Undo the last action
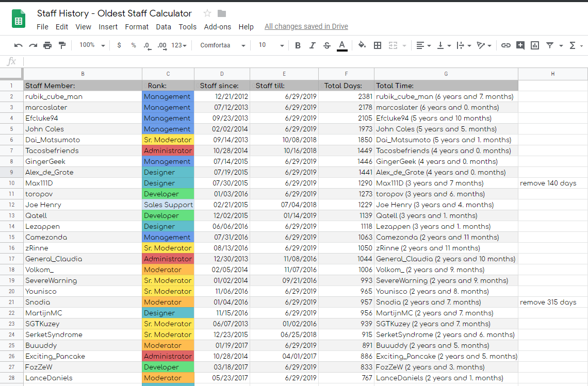Screen dimensions: 588x386 pos(18,45)
